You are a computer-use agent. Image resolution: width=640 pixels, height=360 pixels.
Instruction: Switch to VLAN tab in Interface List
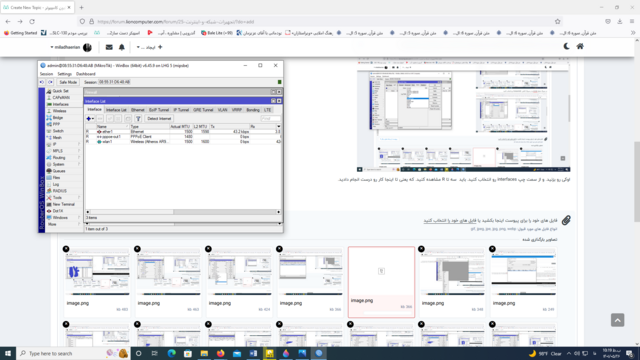(222, 110)
